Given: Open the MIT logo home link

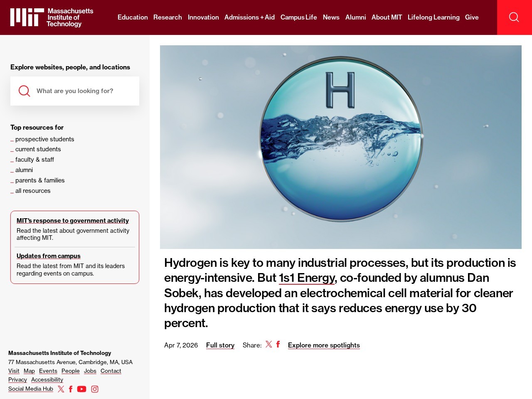Looking at the screenshot, I should pos(52,17).
